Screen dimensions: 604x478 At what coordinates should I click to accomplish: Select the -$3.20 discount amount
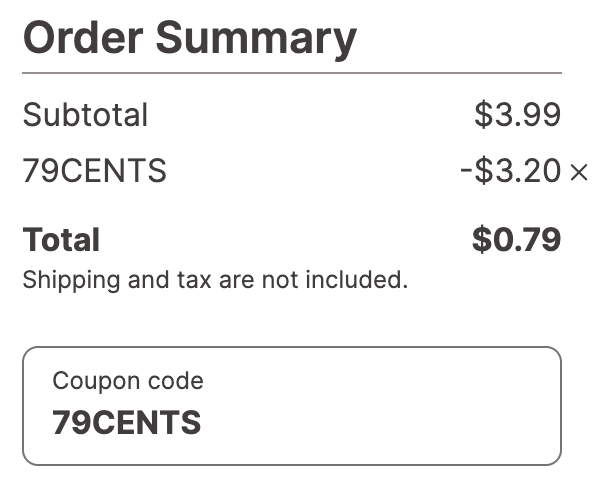[510, 172]
